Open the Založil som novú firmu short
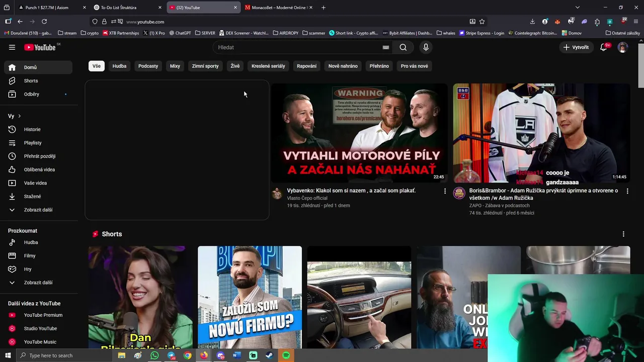The image size is (644, 362). 250,297
